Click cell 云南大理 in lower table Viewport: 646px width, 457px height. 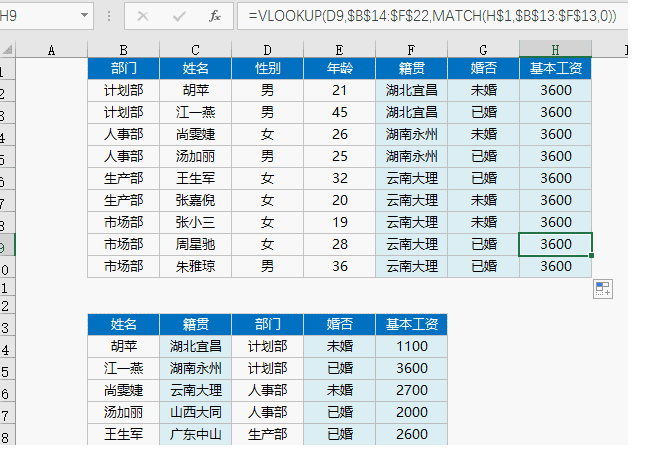click(195, 390)
